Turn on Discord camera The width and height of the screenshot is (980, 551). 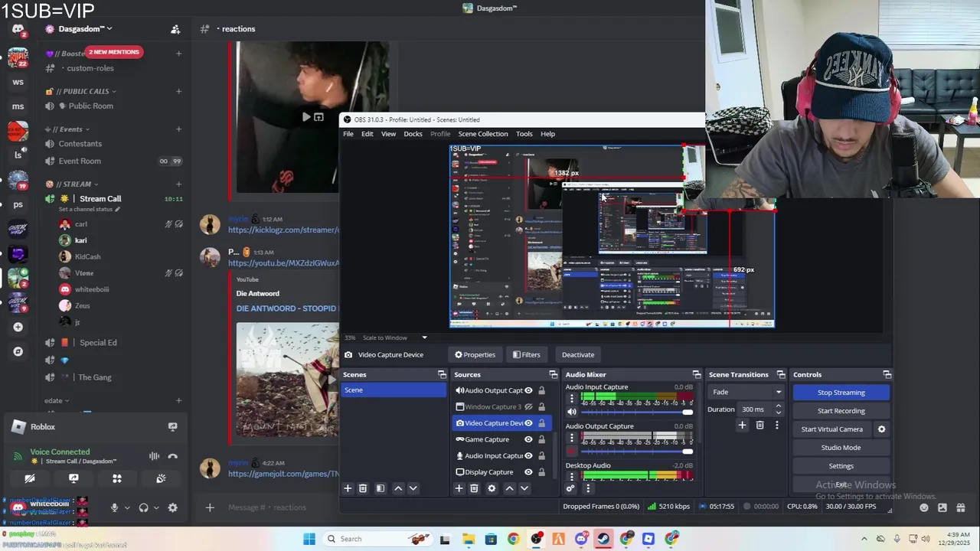pos(30,478)
